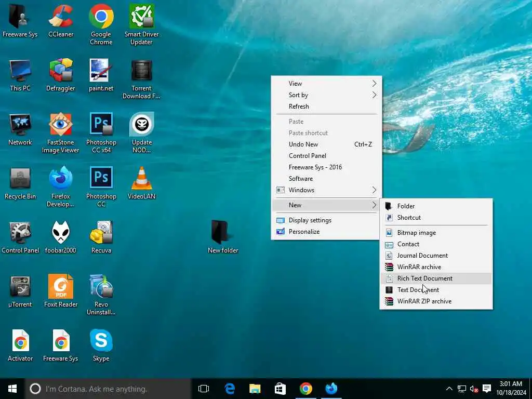Expand the View submenu
Viewport: 532px width, 399px height.
click(326, 84)
